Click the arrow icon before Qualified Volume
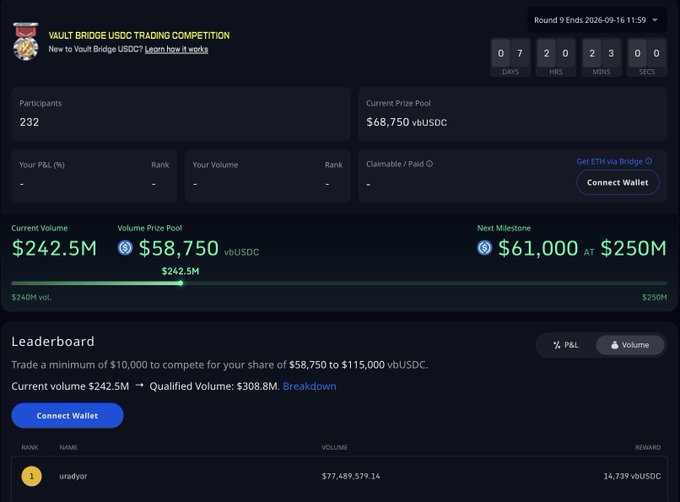Screen dimensions: 680x502 point(139,385)
